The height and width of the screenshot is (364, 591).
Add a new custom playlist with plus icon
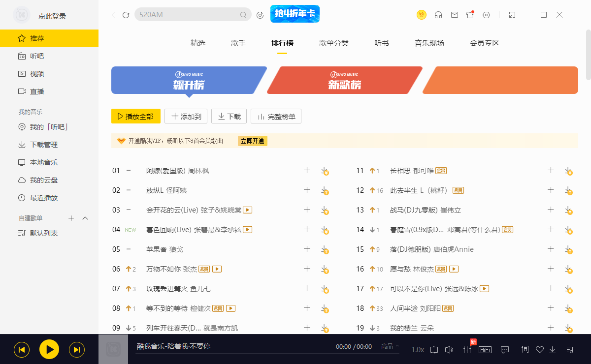coord(71,218)
